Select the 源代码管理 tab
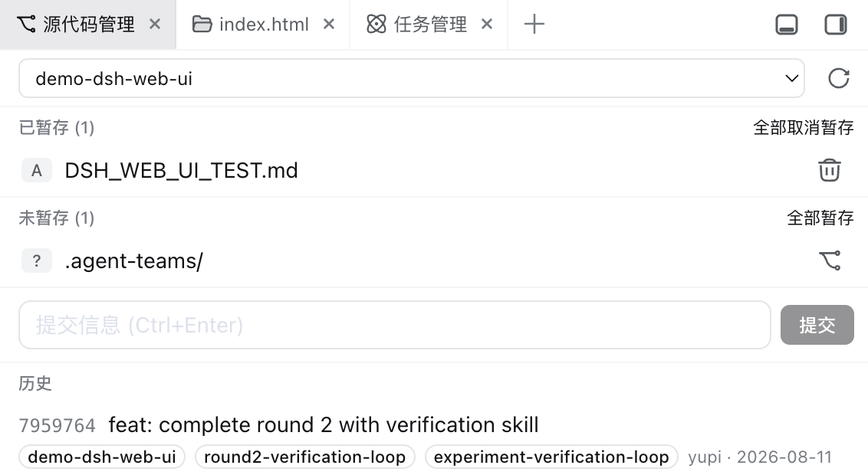 point(88,25)
